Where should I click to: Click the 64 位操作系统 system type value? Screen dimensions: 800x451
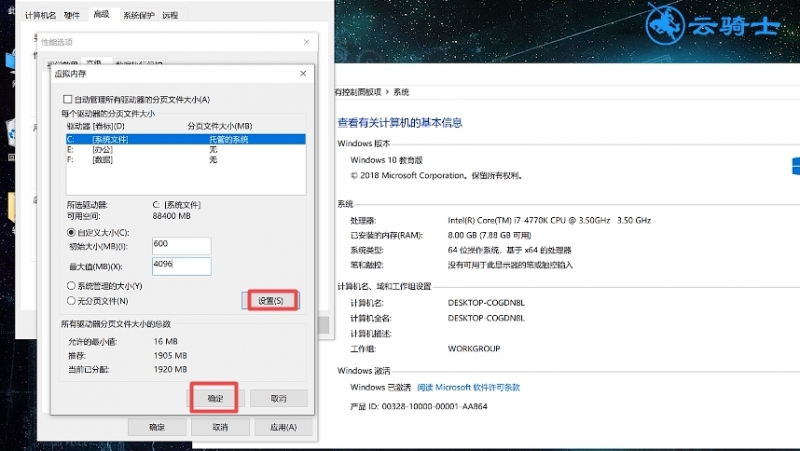[509, 250]
